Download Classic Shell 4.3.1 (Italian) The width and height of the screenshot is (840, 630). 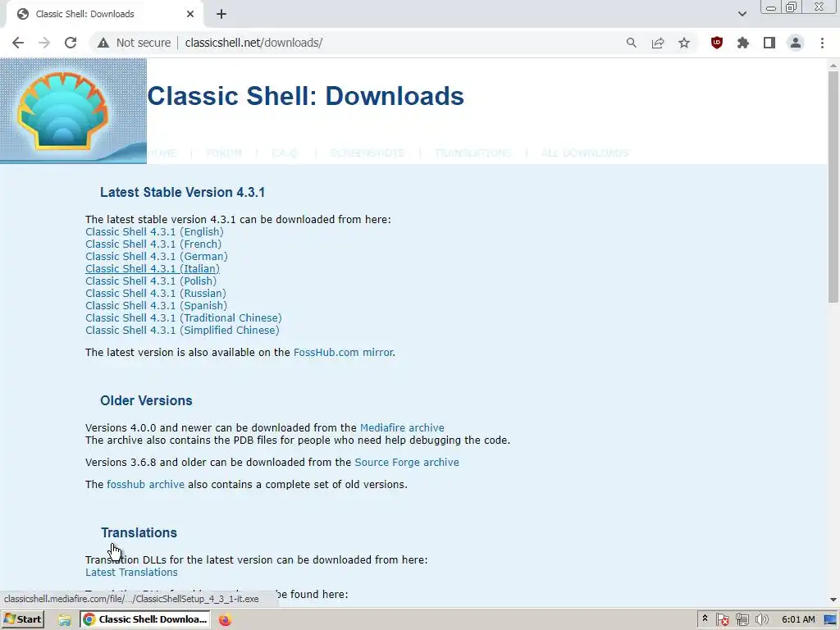tap(153, 269)
